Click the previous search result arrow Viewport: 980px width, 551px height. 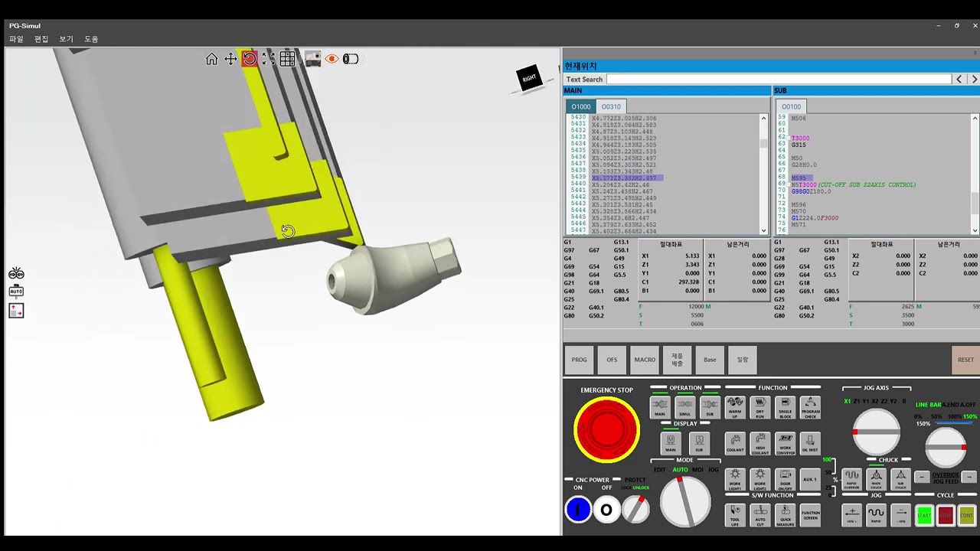click(959, 80)
